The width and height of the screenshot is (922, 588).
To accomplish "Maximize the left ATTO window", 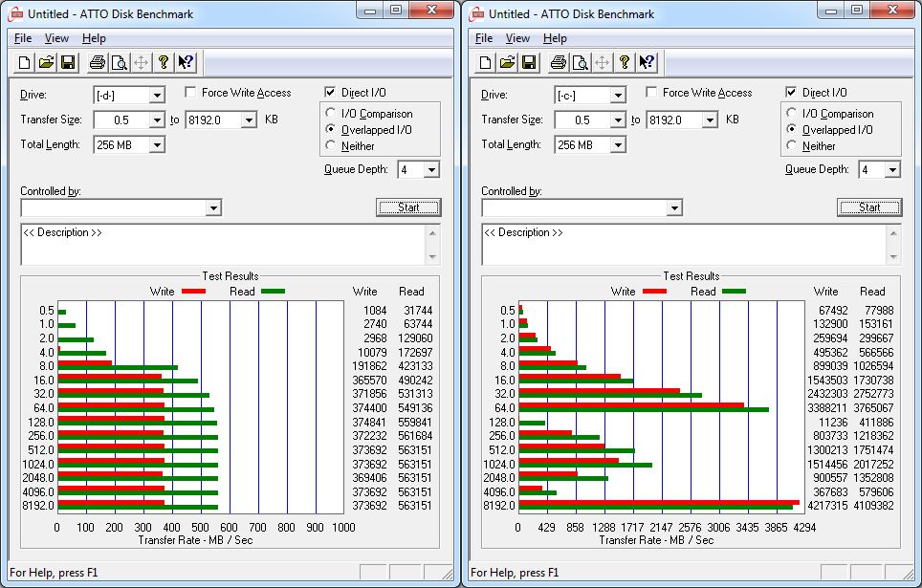I will (x=396, y=10).
